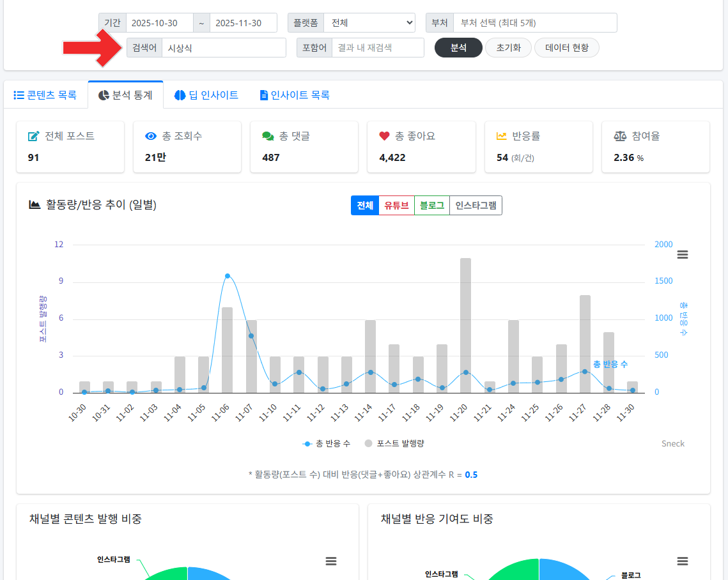Click the pencil icon on the 전체 포스트 card
This screenshot has height=580, width=728.
click(x=33, y=135)
